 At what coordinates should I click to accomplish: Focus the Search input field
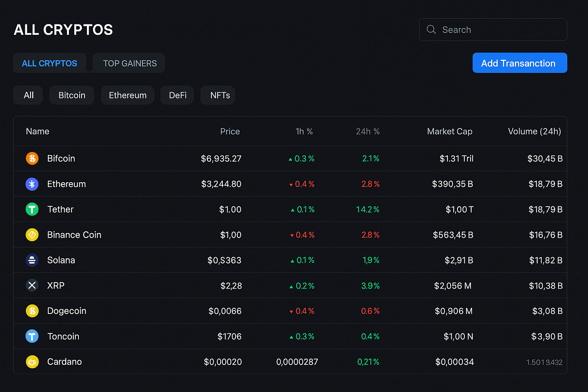(x=493, y=29)
